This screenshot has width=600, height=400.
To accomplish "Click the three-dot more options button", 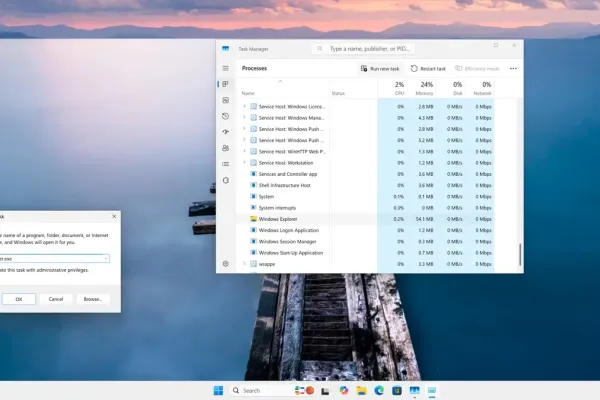I will coord(513,69).
